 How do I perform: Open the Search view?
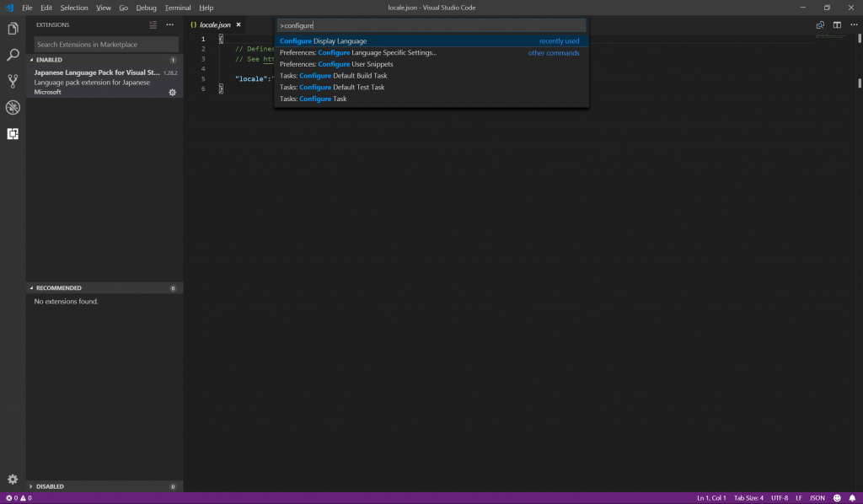13,55
